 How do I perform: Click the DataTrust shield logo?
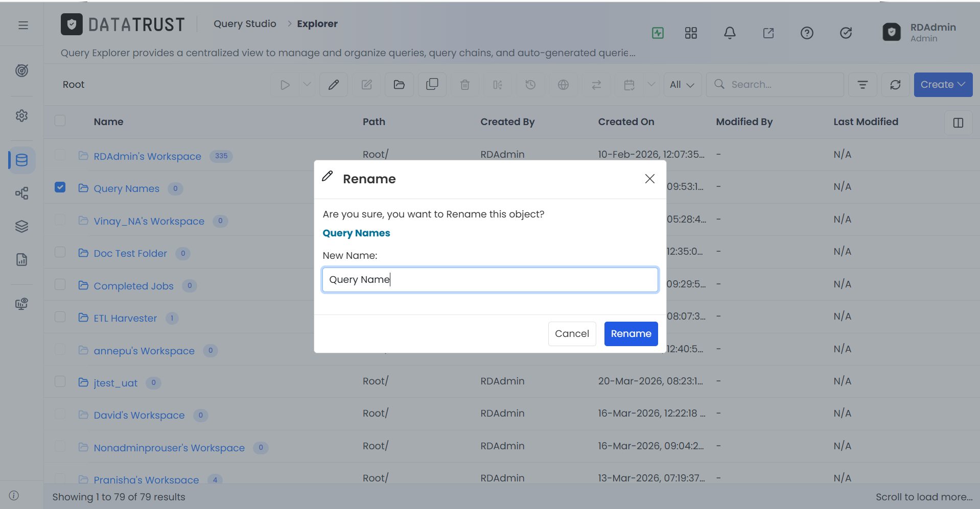click(72, 24)
